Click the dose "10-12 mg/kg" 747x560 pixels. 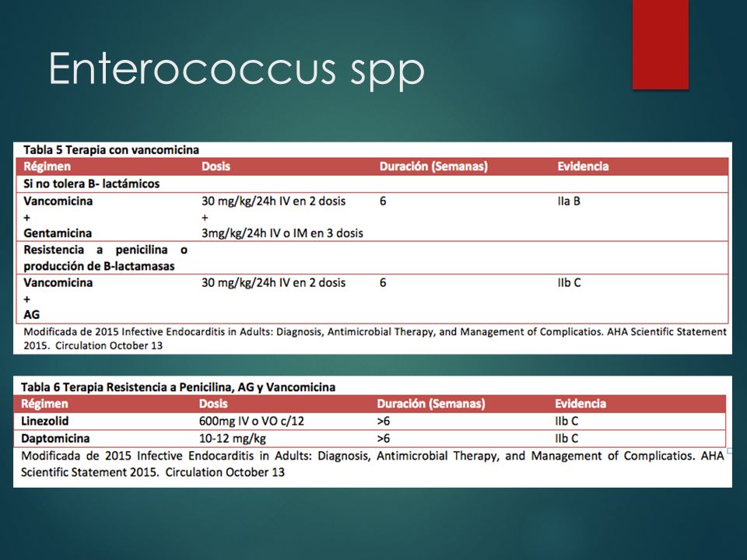coord(233,438)
